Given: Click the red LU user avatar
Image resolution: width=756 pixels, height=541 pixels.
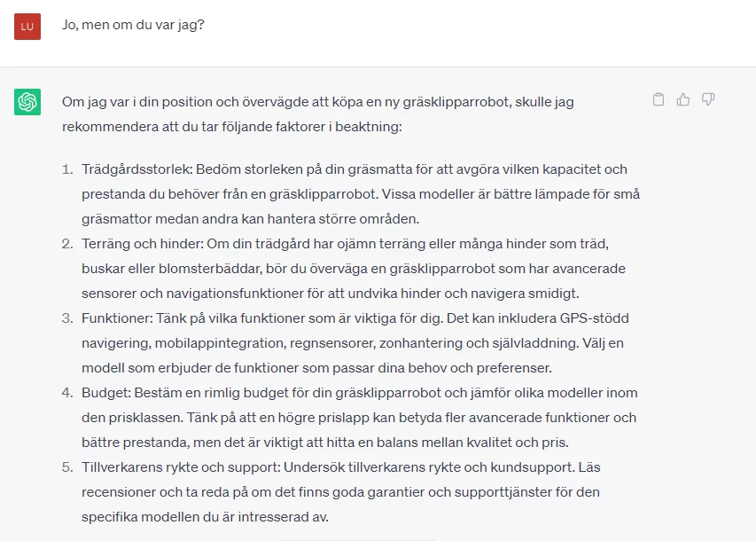Looking at the screenshot, I should point(27,26).
